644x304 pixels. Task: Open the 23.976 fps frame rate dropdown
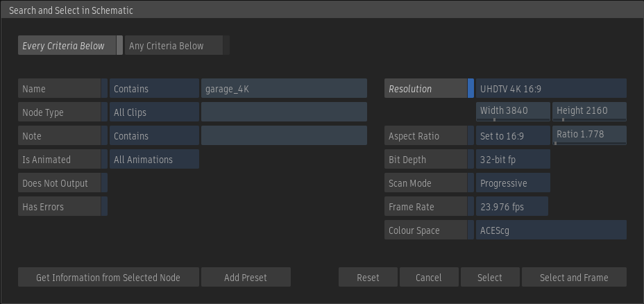(x=511, y=207)
